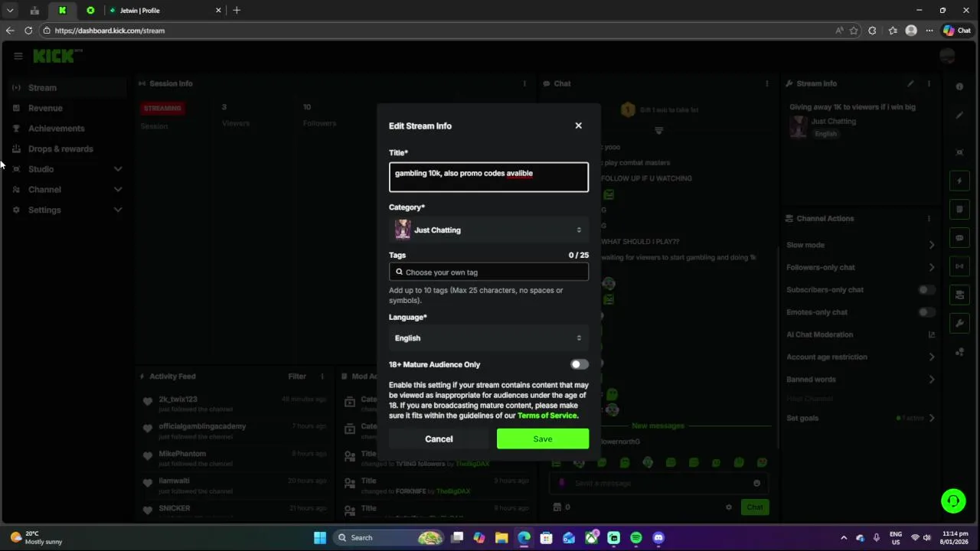Open the hamburger menu next to Kick logo
Viewport: 980px width, 551px height.
(18, 56)
